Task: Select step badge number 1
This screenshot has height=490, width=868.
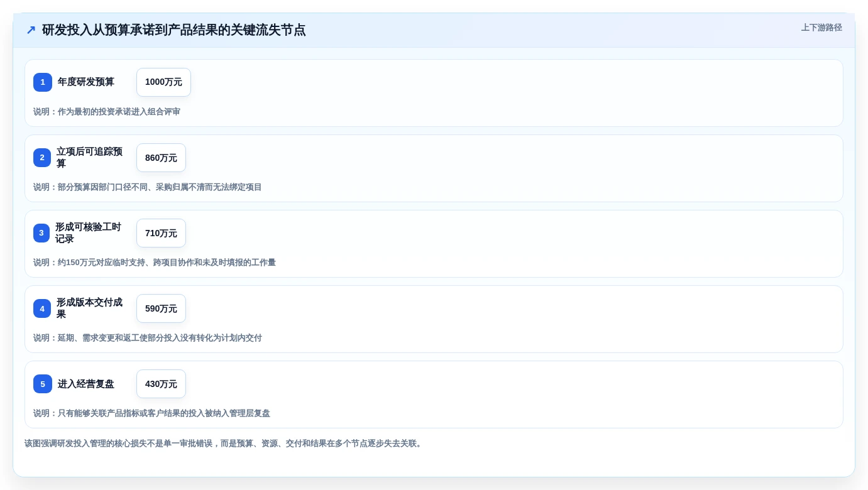Action: 43,82
